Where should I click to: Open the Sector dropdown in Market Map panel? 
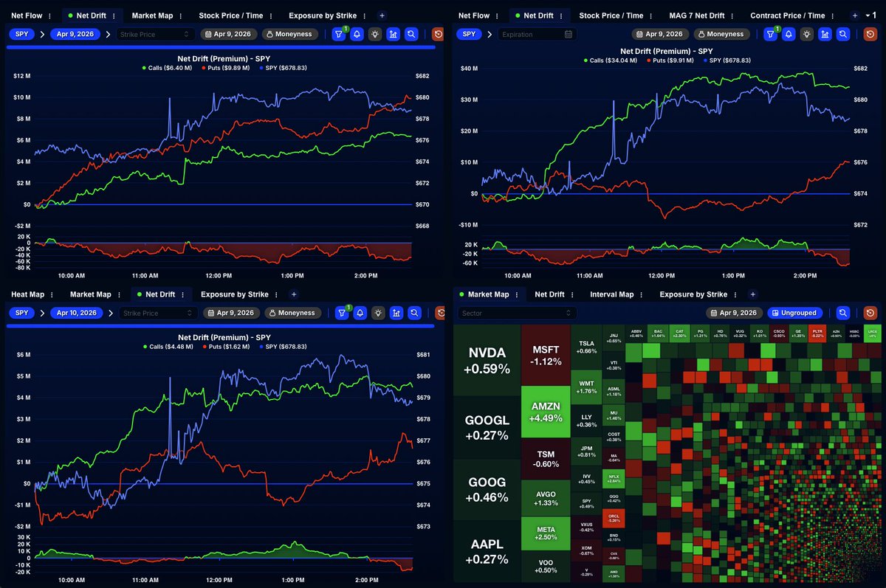click(515, 312)
